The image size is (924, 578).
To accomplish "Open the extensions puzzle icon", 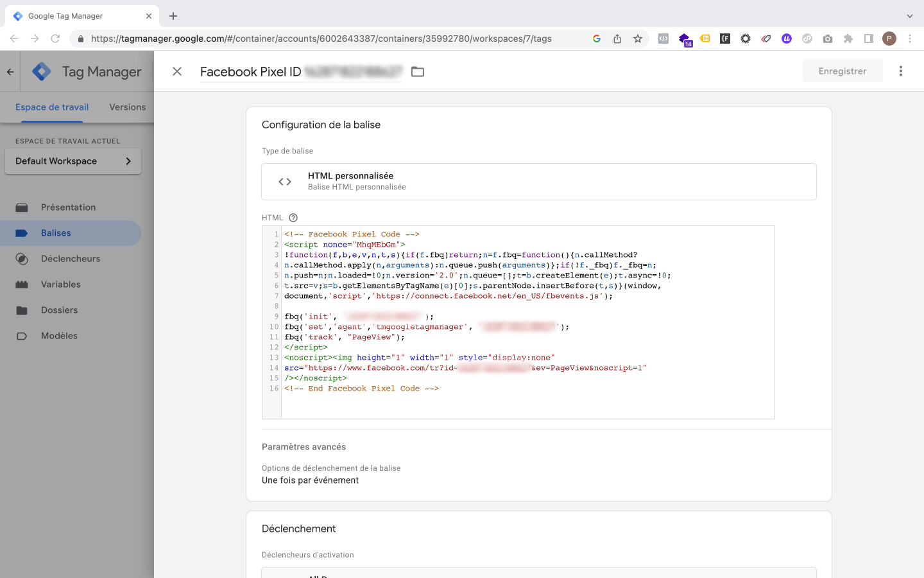I will [848, 39].
